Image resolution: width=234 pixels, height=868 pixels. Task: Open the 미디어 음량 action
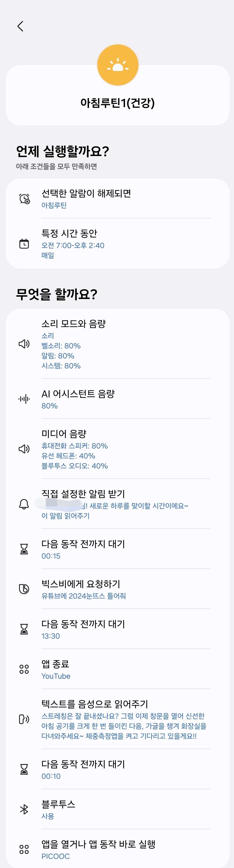tap(64, 434)
